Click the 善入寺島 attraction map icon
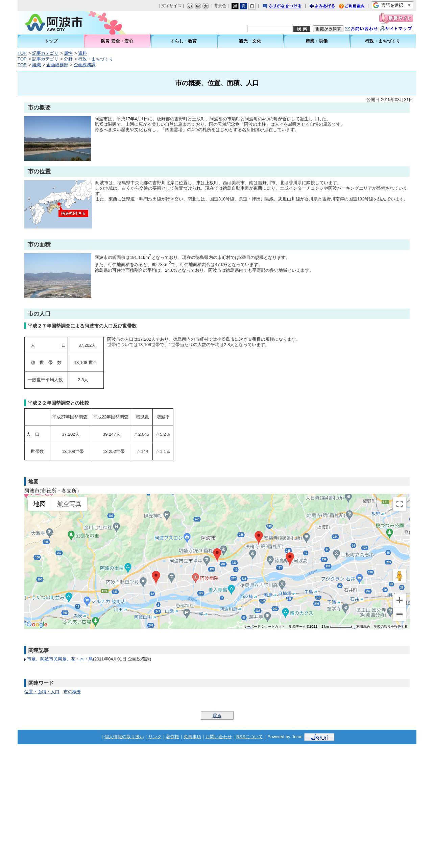Viewport: 434px width, 868px height. [x=232, y=589]
